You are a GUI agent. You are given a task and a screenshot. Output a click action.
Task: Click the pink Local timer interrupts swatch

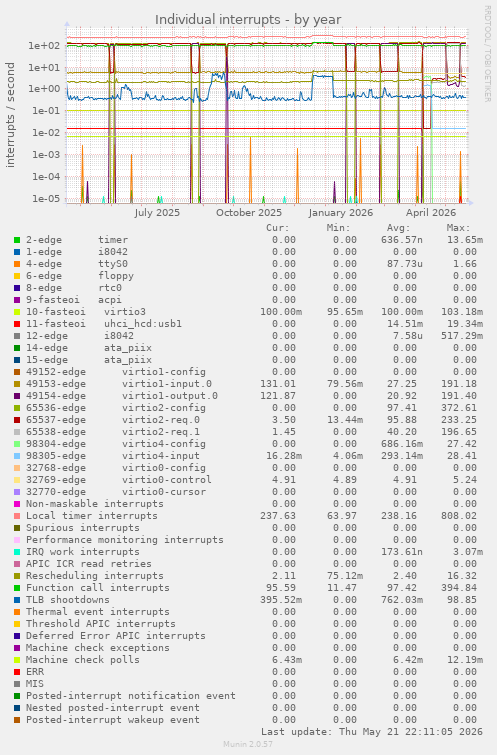[17, 516]
